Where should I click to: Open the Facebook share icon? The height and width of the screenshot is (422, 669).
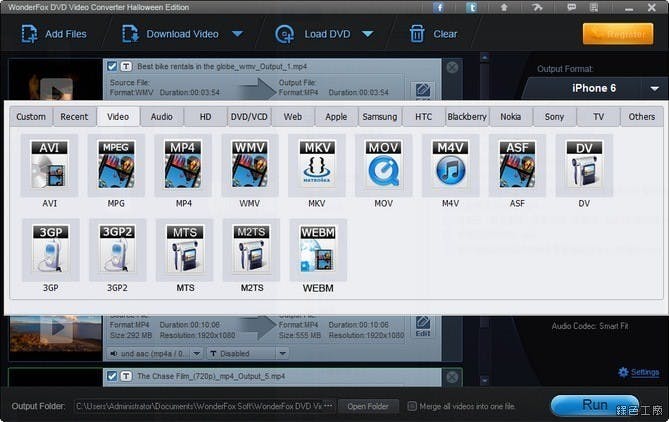pyautogui.click(x=439, y=7)
